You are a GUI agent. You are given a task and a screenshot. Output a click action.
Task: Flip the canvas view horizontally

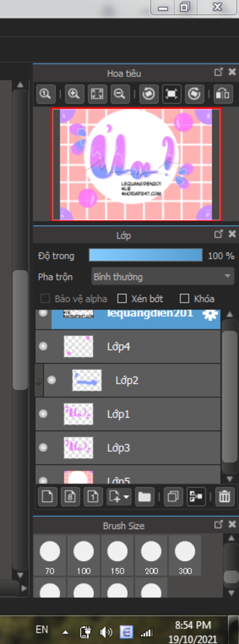[x=223, y=94]
